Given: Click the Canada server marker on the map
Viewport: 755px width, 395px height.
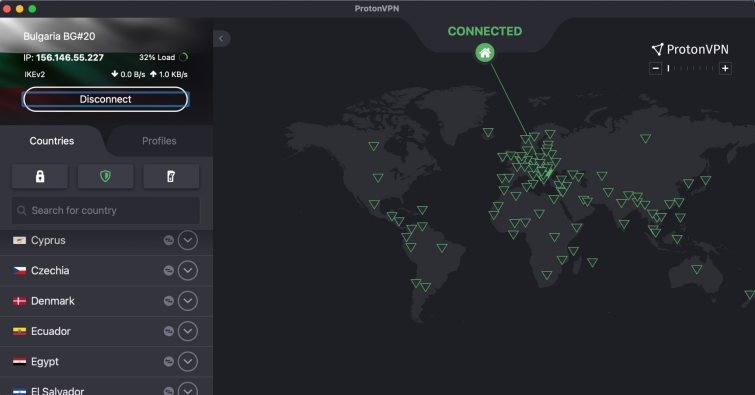Looking at the screenshot, I should point(374,146).
